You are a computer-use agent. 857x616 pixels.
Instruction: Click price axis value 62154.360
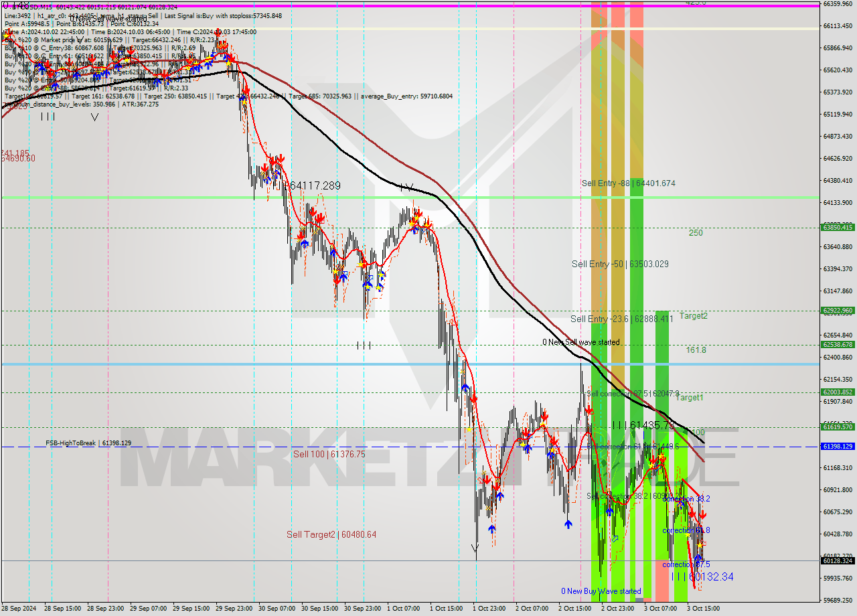838,379
